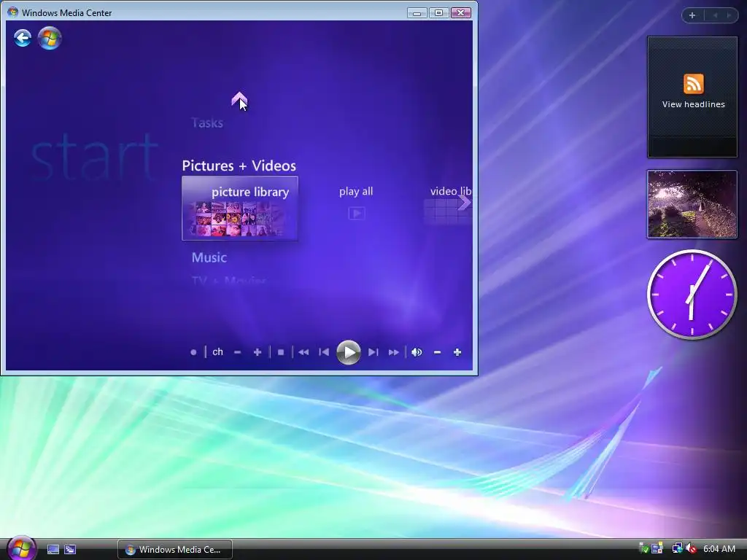Click the Windows Media Center taskbar button

(x=175, y=550)
